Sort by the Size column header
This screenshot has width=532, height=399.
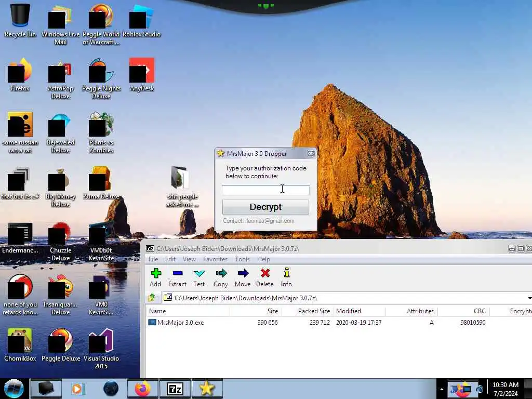[256, 311]
